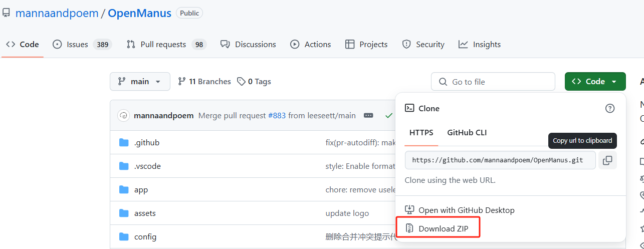Open the Insights tab
Image resolution: width=644 pixels, height=249 pixels.
(480, 44)
